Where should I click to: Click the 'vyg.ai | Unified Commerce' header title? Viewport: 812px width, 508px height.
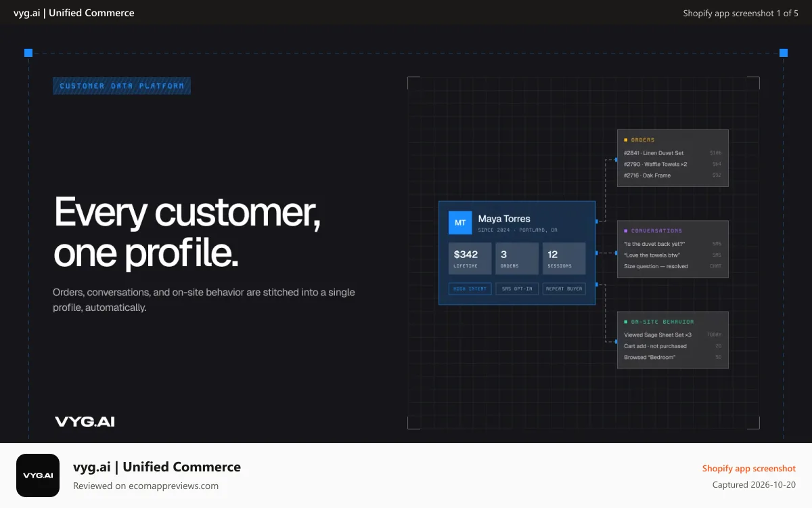point(74,13)
